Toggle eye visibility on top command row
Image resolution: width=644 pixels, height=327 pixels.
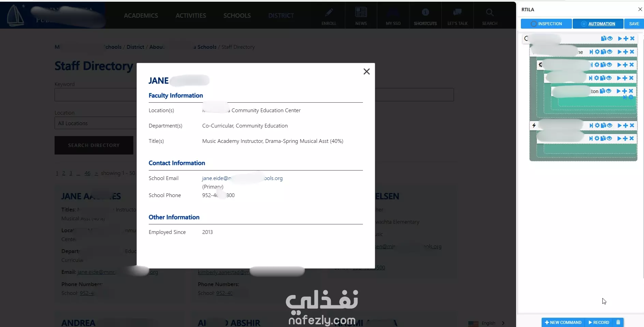click(x=610, y=39)
